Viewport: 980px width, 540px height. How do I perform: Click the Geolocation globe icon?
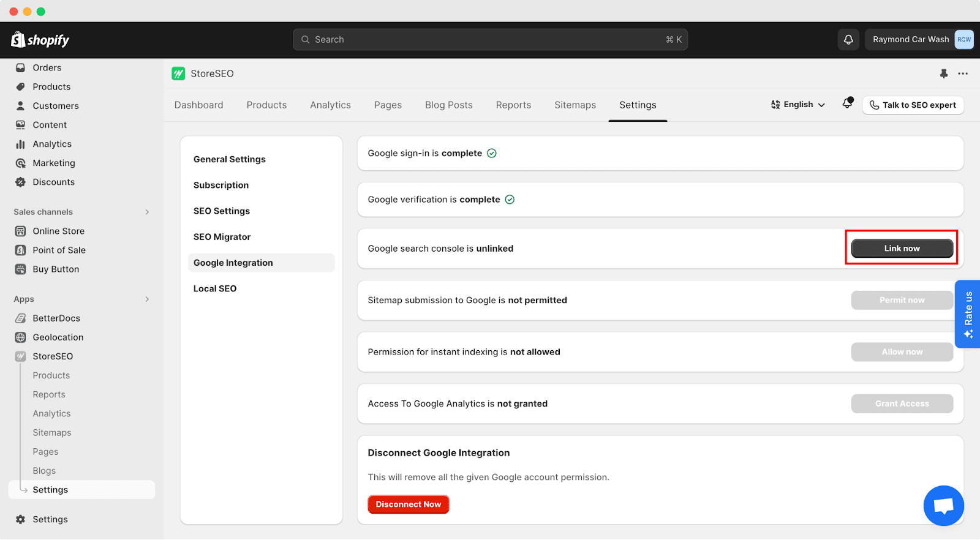pyautogui.click(x=20, y=337)
